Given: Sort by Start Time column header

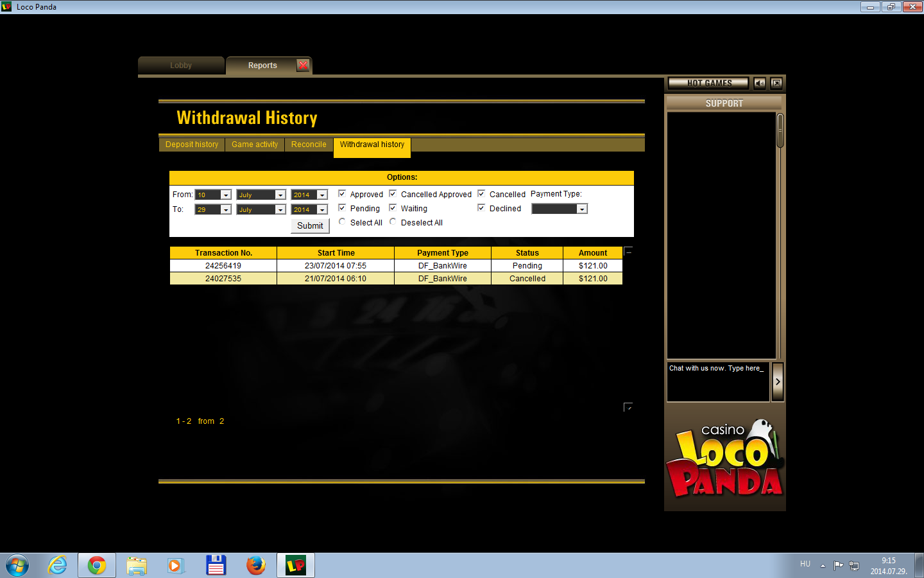Looking at the screenshot, I should tap(336, 253).
